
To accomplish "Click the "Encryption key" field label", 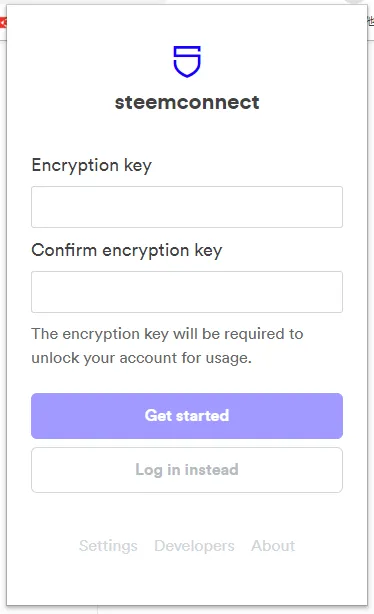I will [x=92, y=166].
